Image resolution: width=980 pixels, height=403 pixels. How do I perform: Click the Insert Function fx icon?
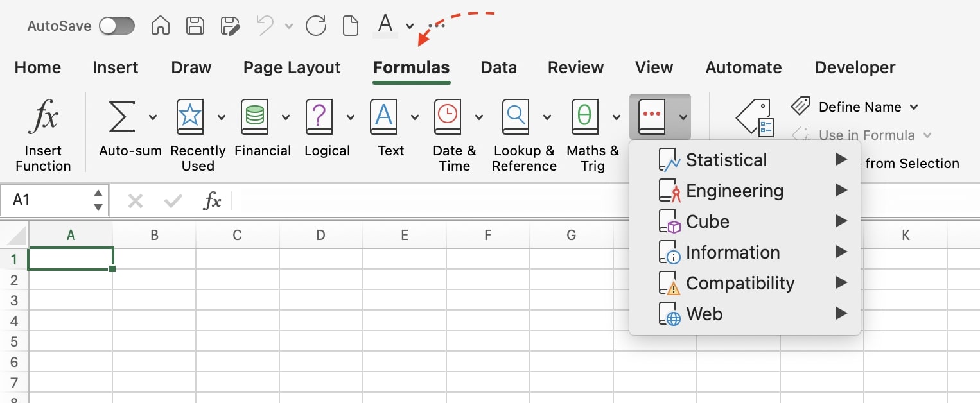[x=44, y=117]
